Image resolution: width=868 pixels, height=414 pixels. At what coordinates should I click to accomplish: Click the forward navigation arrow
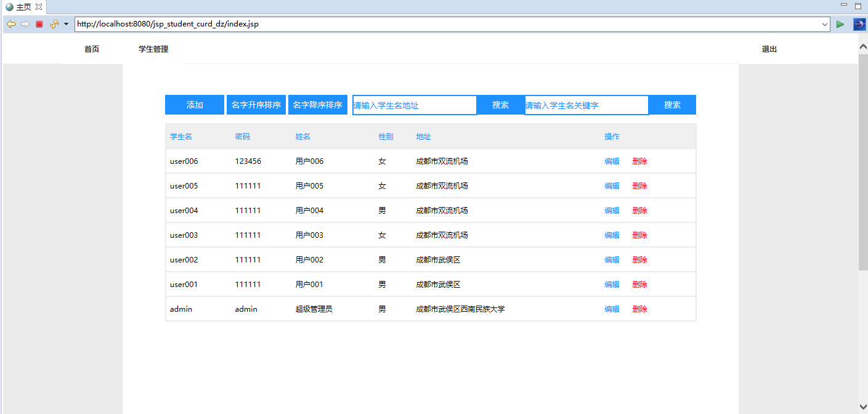25,24
